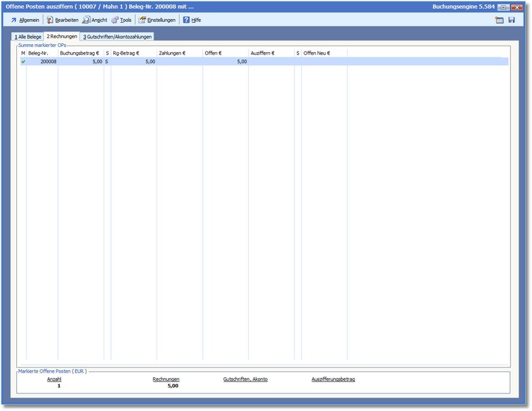This screenshot has width=532, height=411.
Task: Click the Ausziffern € column header
Action: [x=270, y=53]
